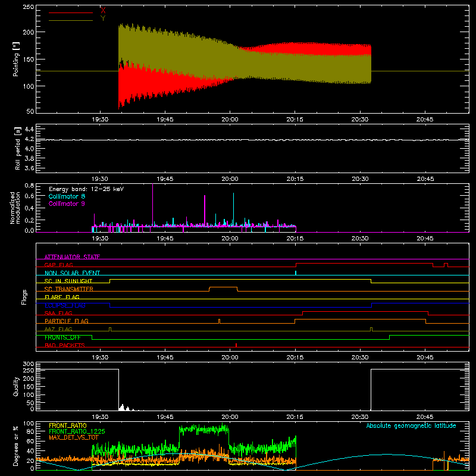Click the 'Quality' y-axis title

(x=16, y=386)
